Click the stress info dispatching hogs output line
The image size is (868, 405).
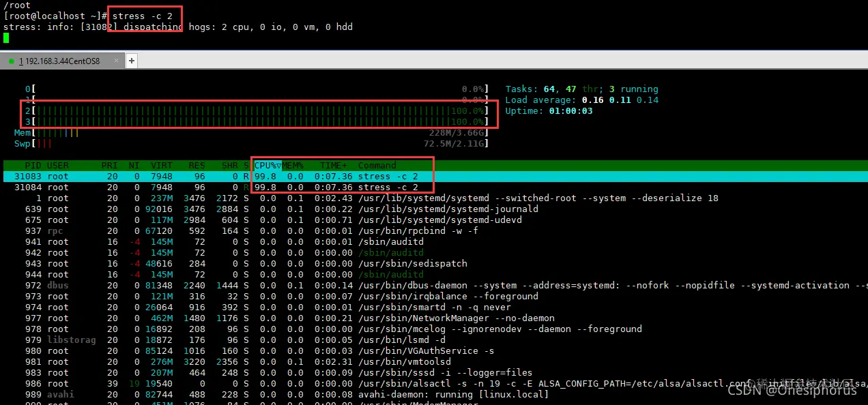point(178,27)
